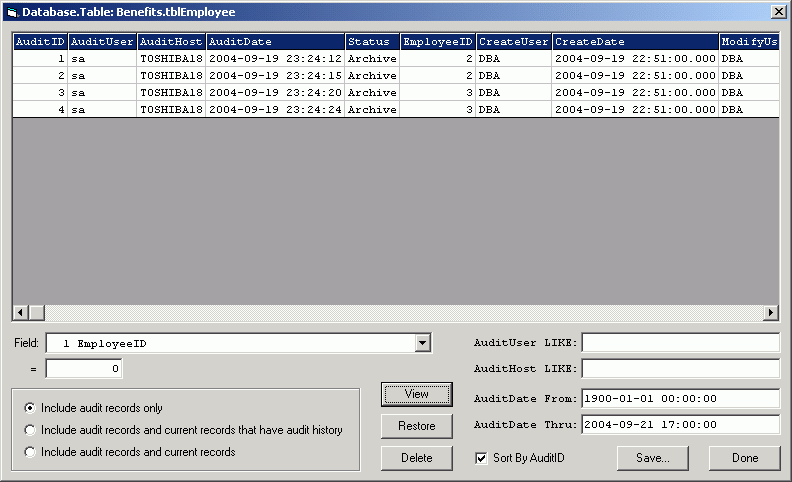Click the Save... button
Screen dimensions: 792x482
pos(653,458)
